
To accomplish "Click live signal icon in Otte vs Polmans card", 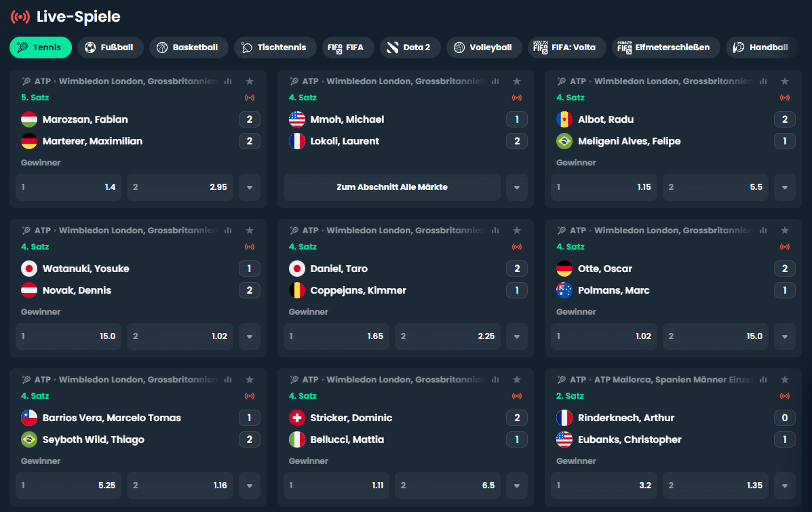I will coord(785,247).
